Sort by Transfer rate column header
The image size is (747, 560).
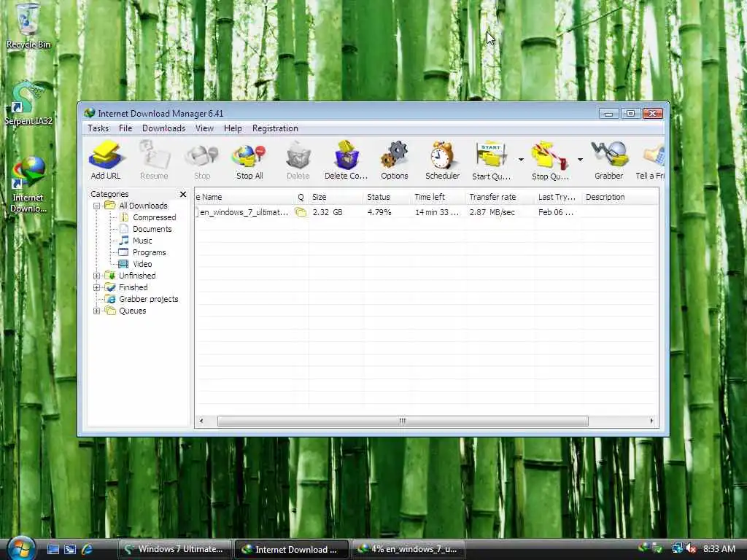click(500, 197)
